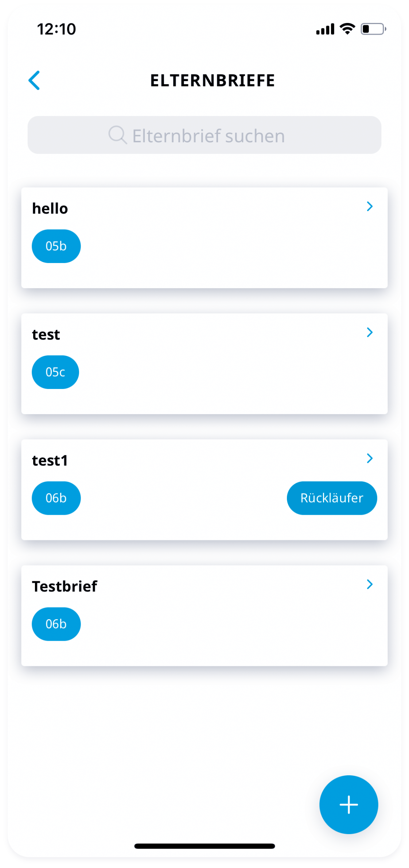Screen dimensions: 409x868
Task: Expand the test letter using its chevron
Action: click(x=370, y=332)
